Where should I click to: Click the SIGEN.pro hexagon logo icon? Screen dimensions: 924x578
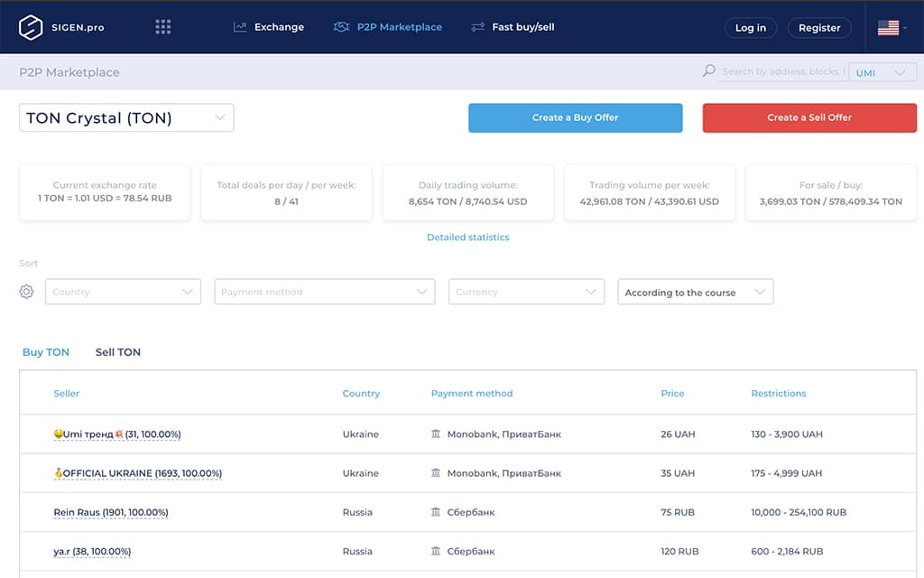pyautogui.click(x=31, y=27)
